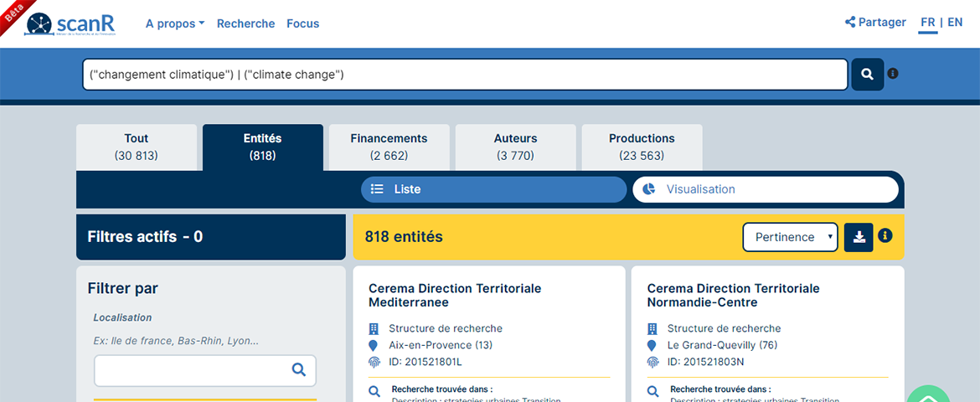Screen dimensions: 980x402
Task: Select the Auteurs (3 770) tab
Action: (x=516, y=147)
